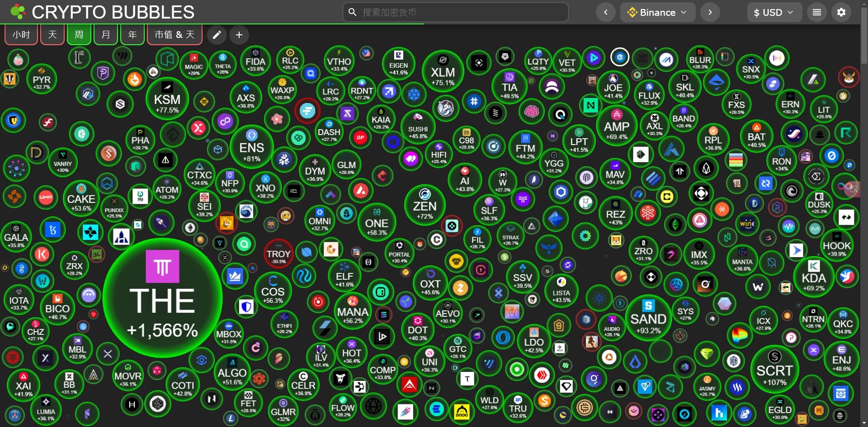Select the 周 (week) tab
Viewport: 868px width, 427px height.
(79, 35)
